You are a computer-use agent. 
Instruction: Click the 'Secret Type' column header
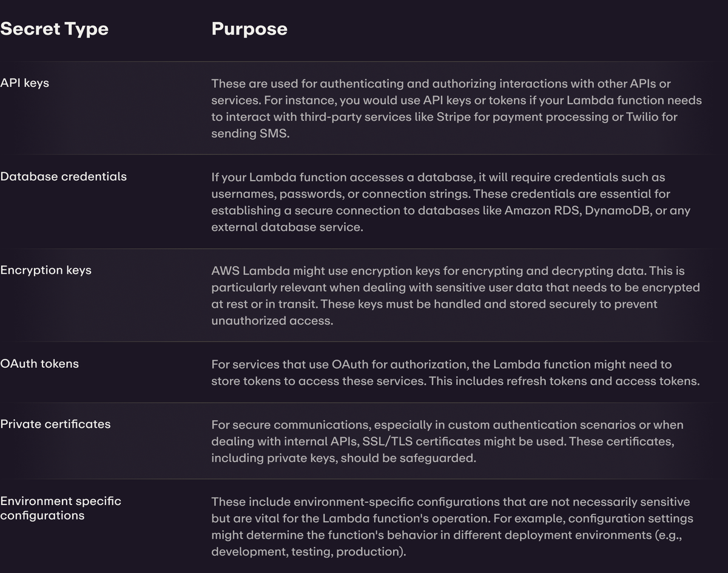point(54,29)
